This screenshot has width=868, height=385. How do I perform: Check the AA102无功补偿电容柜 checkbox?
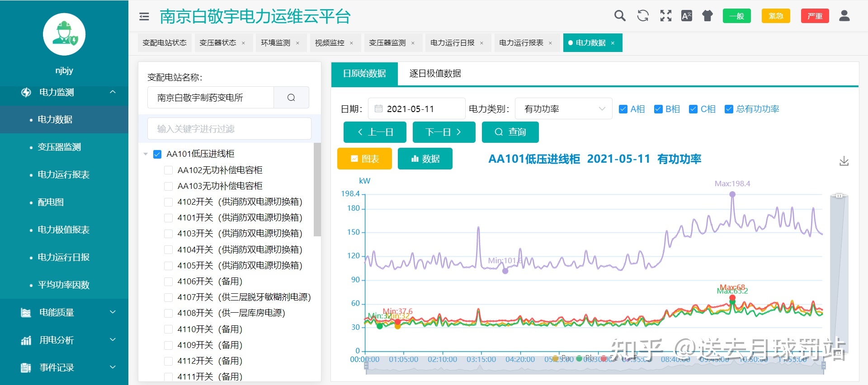(168, 170)
